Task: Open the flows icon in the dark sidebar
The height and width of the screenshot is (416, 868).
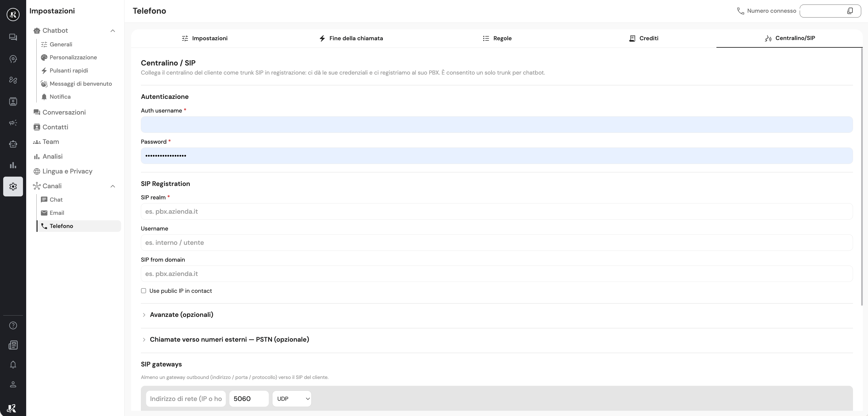Action: [x=13, y=80]
